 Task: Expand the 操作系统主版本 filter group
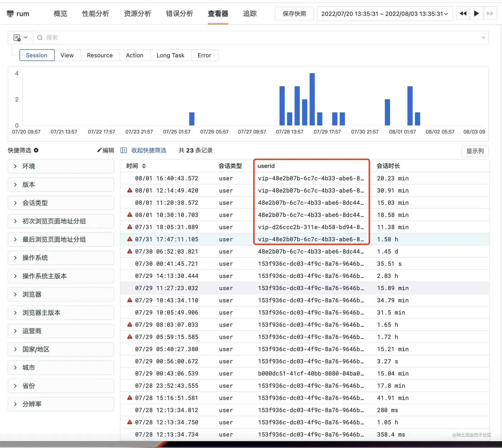pyautogui.click(x=61, y=276)
